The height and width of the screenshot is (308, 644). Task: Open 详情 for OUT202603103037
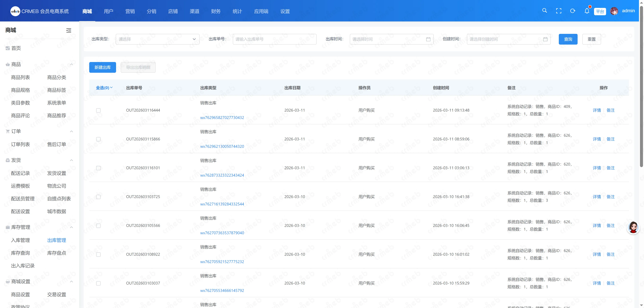pyautogui.click(x=597, y=283)
